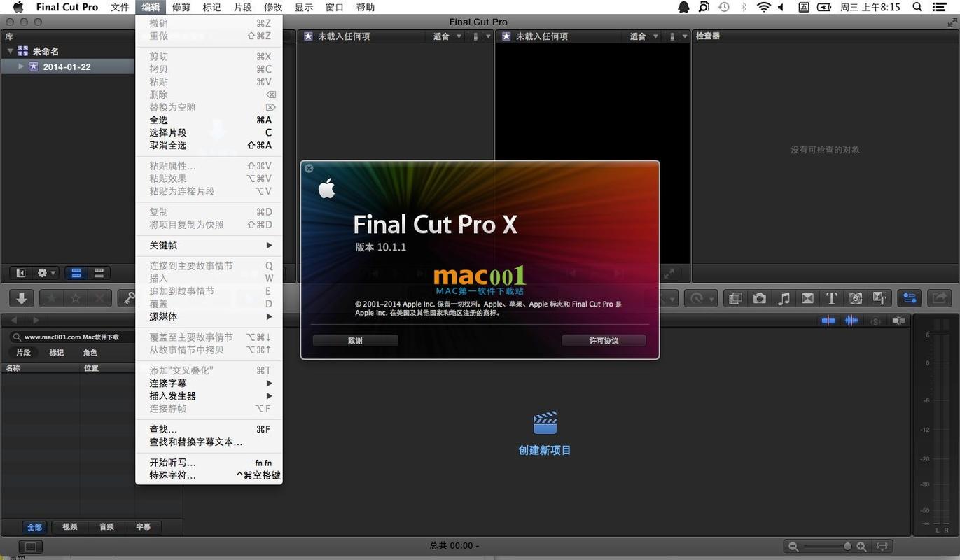Expand the 关键帧 submenu

pyautogui.click(x=209, y=246)
